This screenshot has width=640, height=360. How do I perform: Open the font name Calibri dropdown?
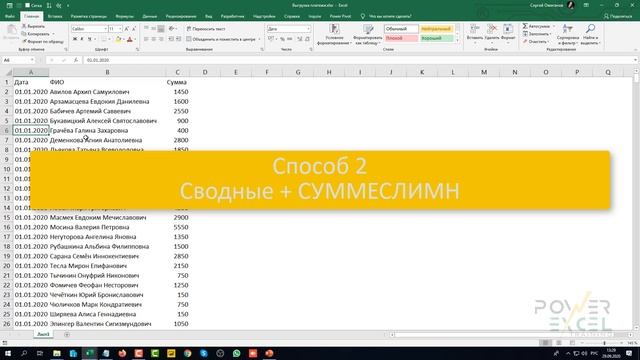point(105,29)
